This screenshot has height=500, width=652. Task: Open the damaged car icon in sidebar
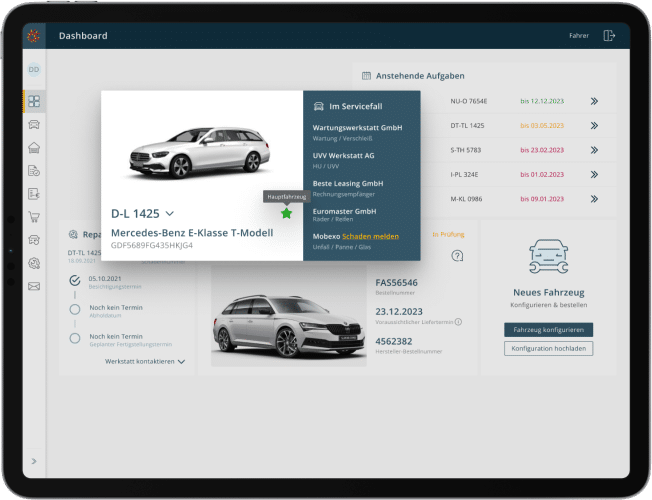34,240
